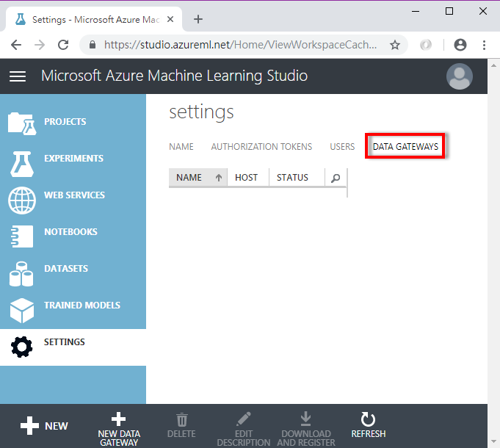
Task: Click the NEW plus button
Action: click(44, 426)
